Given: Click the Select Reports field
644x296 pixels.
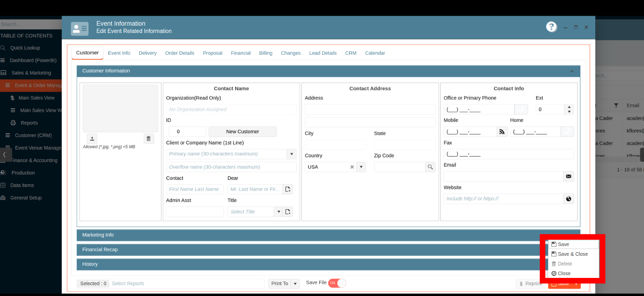Looking at the screenshot, I should pyautogui.click(x=187, y=284).
